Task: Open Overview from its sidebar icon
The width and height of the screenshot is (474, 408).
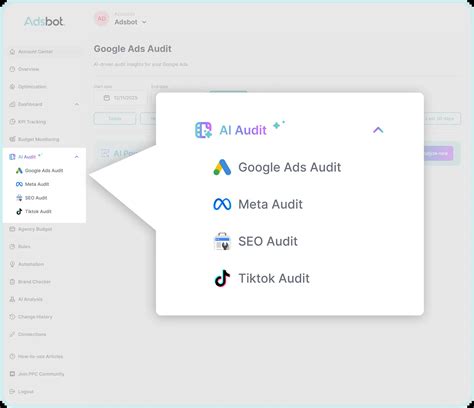Action: tap(12, 69)
